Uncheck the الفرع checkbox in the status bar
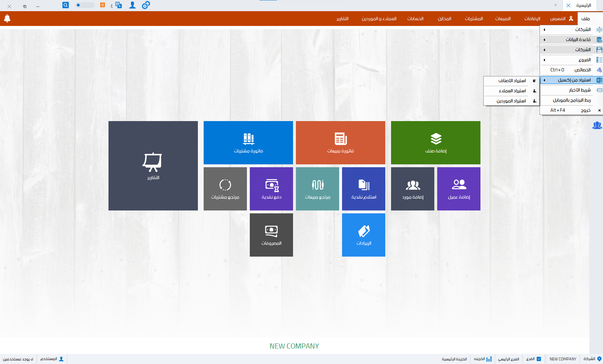The height and width of the screenshot is (364, 603). coord(538,359)
